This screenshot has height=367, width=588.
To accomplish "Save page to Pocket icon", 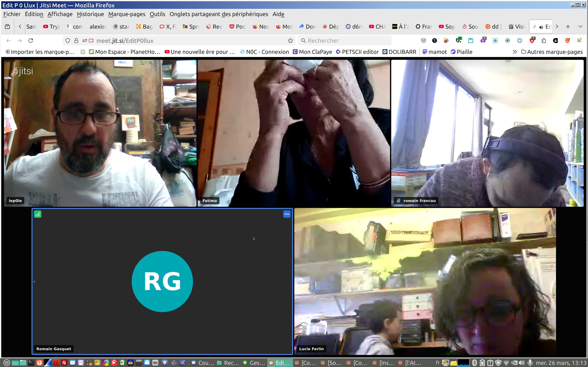I will [423, 41].
